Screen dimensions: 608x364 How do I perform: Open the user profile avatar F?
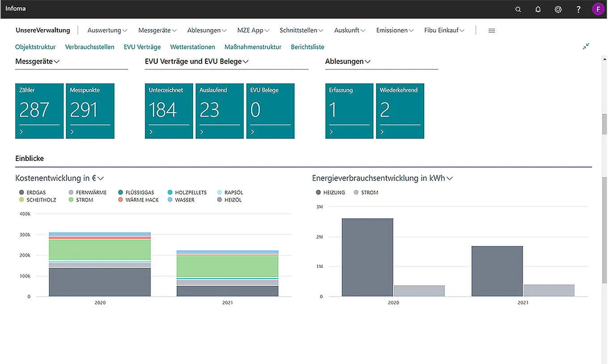point(598,9)
